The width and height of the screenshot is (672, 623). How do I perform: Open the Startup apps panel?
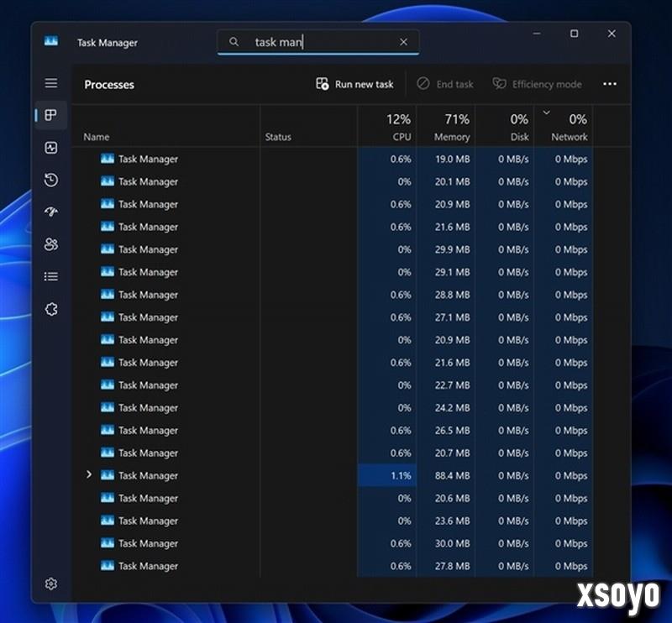pos(50,212)
